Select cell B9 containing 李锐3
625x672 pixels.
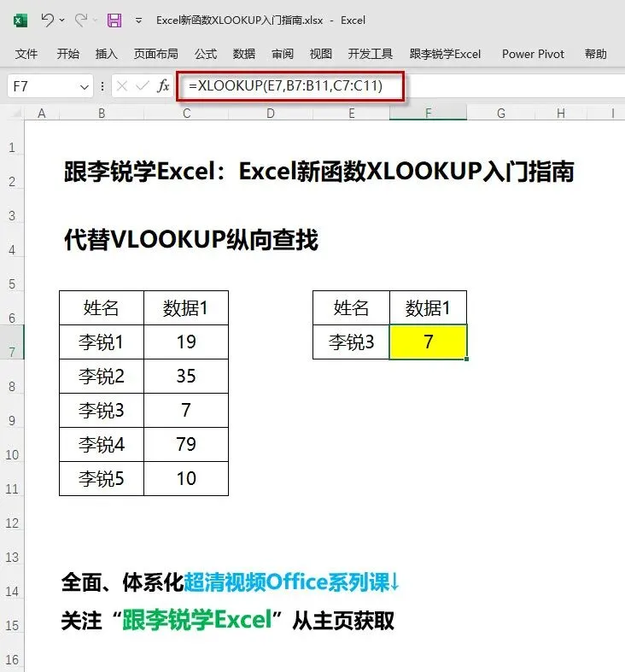click(102, 410)
